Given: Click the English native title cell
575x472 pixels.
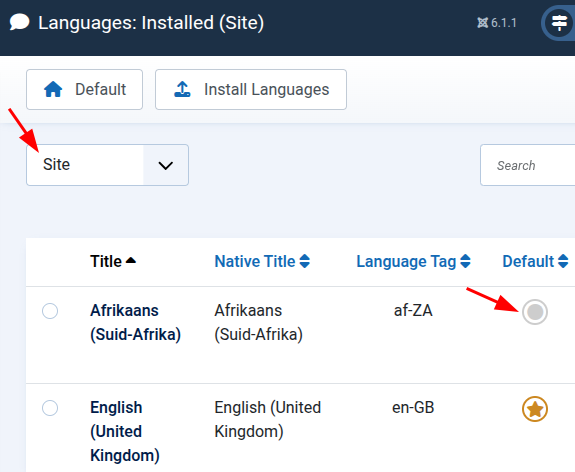Looking at the screenshot, I should coord(268,419).
